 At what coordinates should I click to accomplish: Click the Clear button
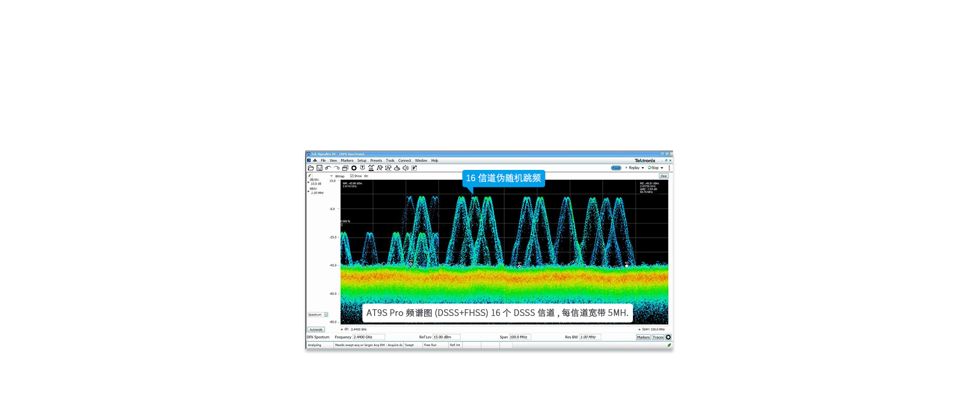[x=664, y=176]
